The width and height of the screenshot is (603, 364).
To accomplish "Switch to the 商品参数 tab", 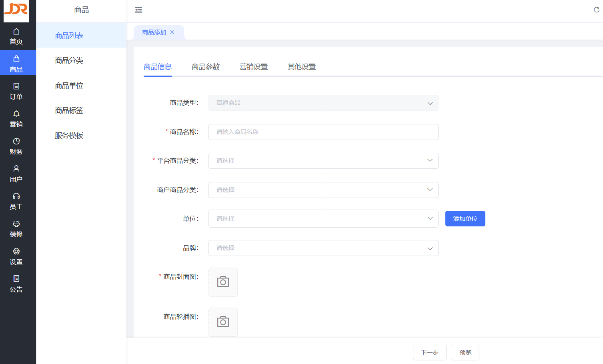I will pos(206,67).
